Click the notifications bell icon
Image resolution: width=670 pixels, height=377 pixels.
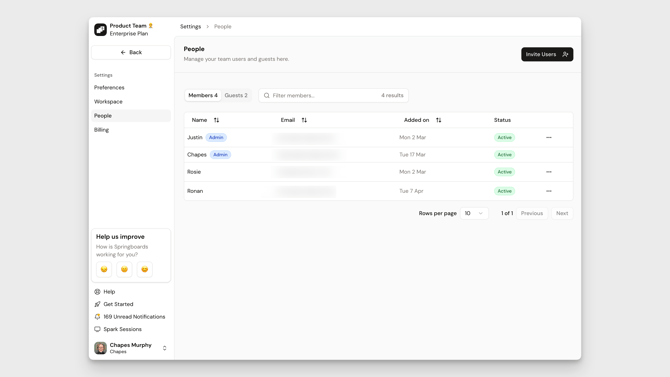tap(97, 317)
